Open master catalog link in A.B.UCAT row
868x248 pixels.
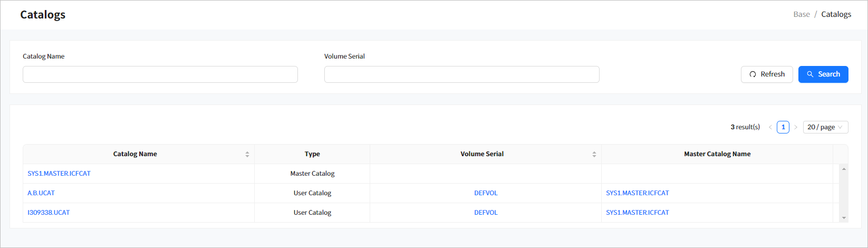click(x=637, y=193)
